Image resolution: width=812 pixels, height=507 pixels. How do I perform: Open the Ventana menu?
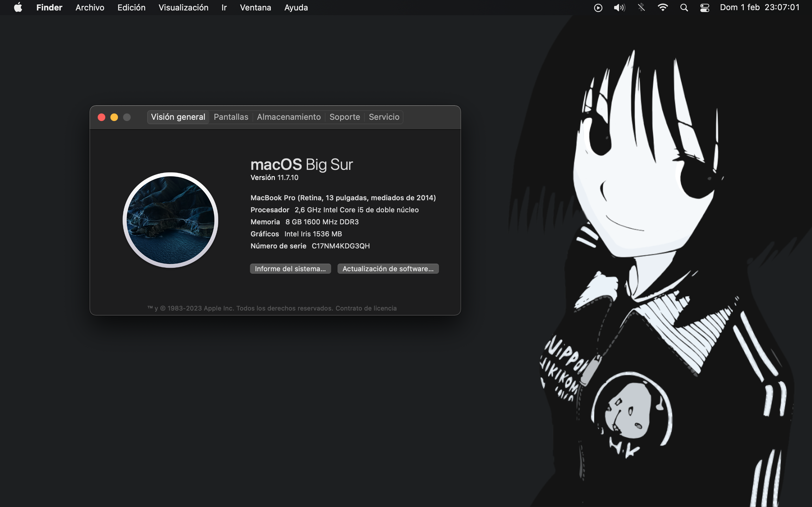tap(255, 7)
